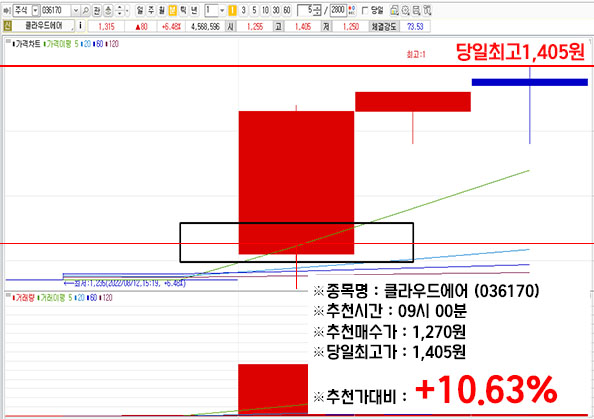Click the chart lock/save icon after 당일
Screen dimensions: 594x419
click(394, 11)
